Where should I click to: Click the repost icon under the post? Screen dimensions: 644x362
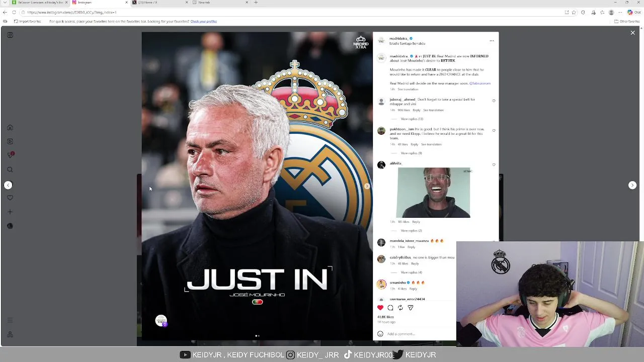[400, 308]
